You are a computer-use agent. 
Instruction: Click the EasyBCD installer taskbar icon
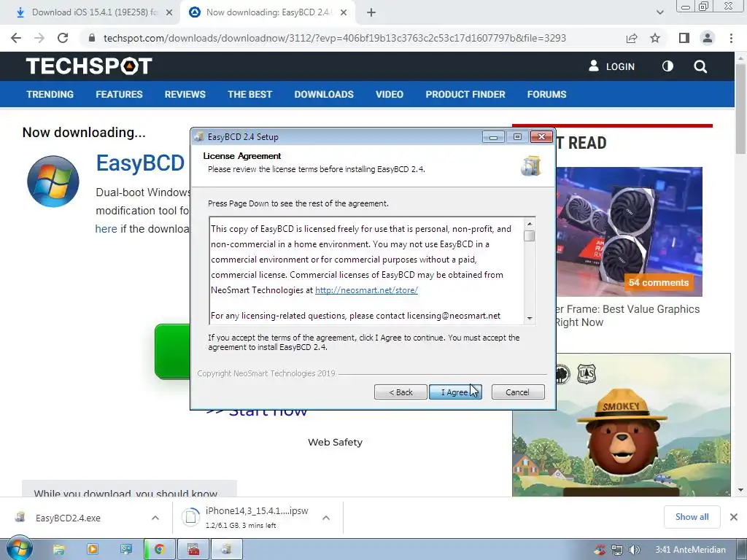227,550
